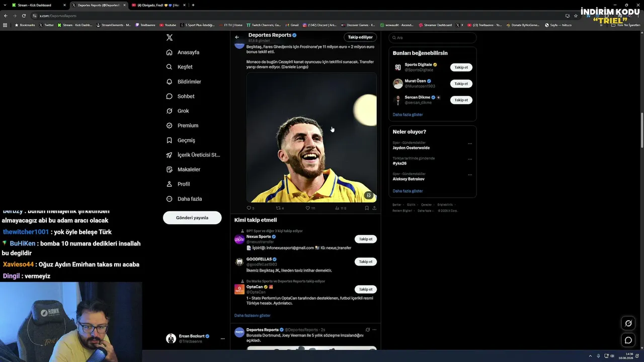Open Profil page
Viewport: 644px width, 362px height.
pyautogui.click(x=178, y=184)
